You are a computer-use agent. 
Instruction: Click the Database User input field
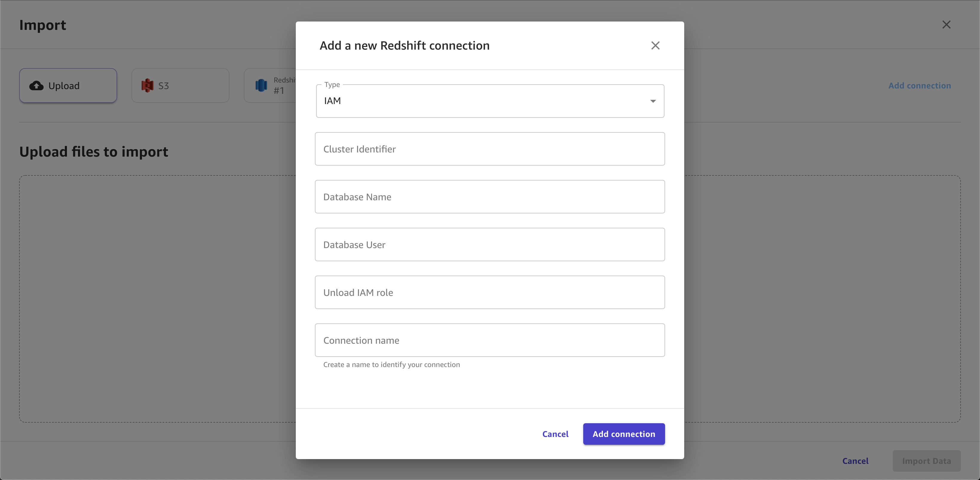tap(490, 244)
